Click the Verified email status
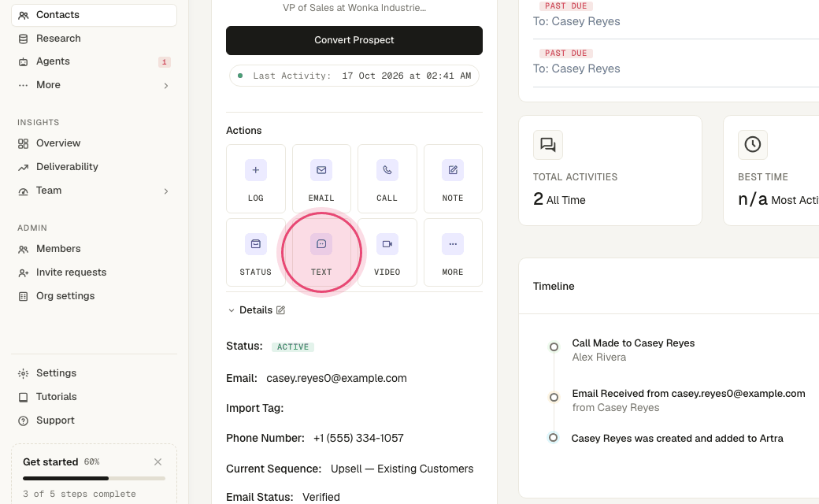 (321, 497)
